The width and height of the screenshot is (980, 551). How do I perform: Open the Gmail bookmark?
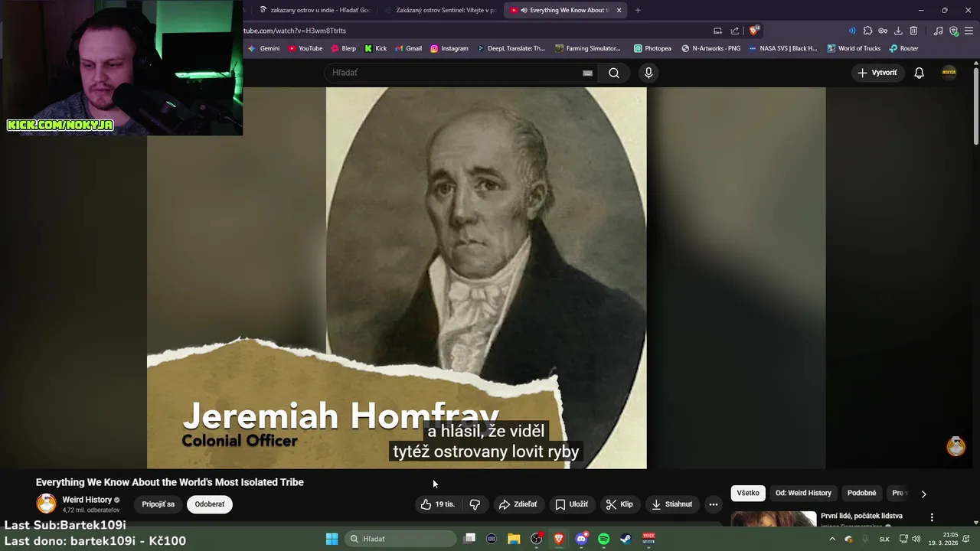click(x=408, y=48)
